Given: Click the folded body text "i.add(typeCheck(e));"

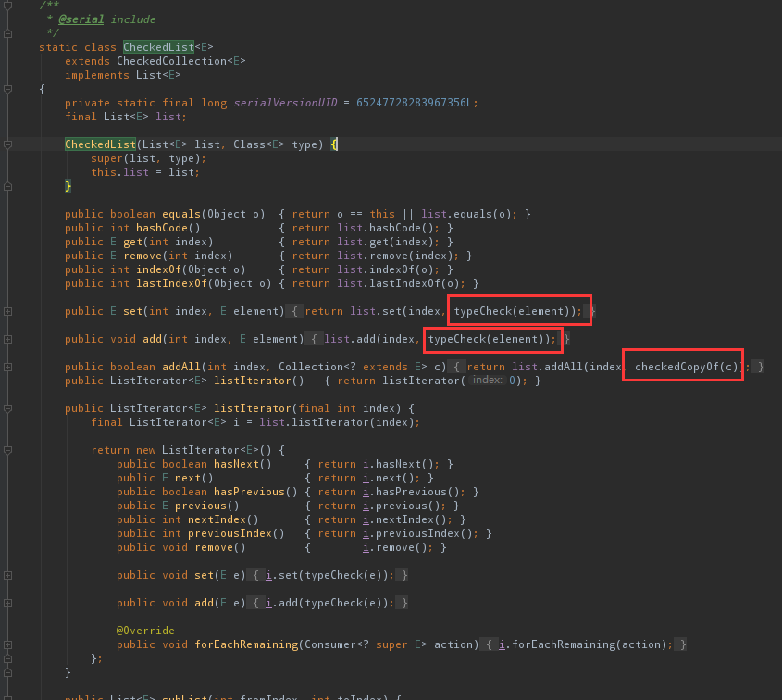Looking at the screenshot, I should pyautogui.click(x=330, y=603).
